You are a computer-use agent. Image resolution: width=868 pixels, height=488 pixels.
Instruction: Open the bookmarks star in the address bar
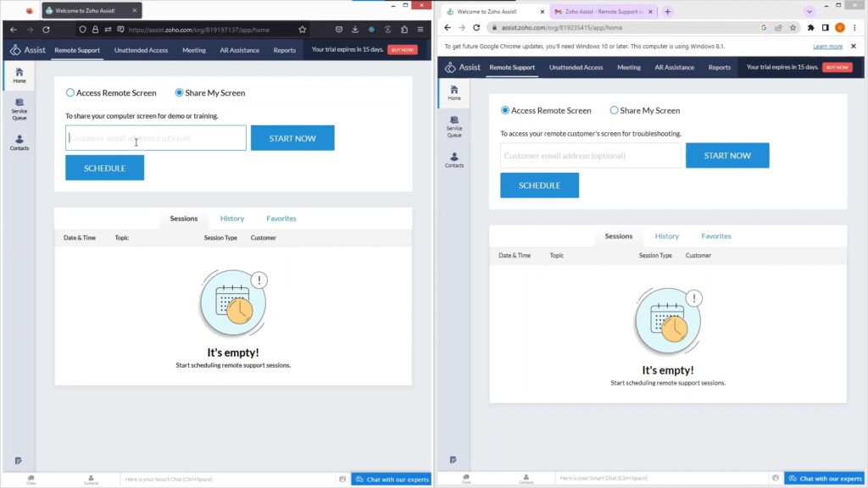pyautogui.click(x=793, y=27)
